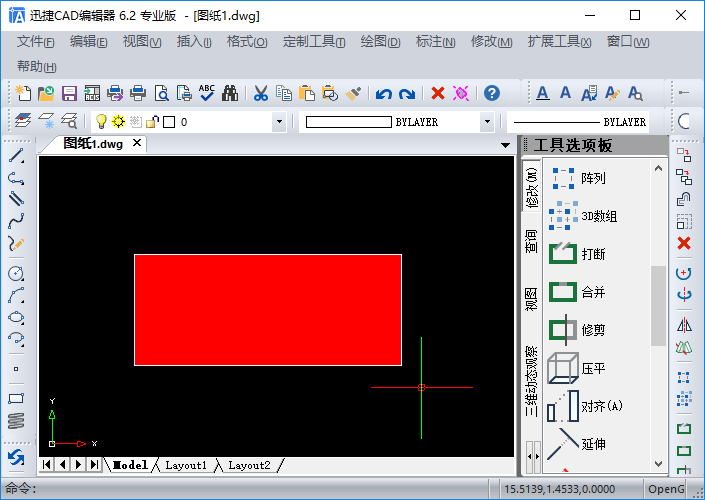
Task: Click the 延伸 extend tool
Action: pos(577,444)
